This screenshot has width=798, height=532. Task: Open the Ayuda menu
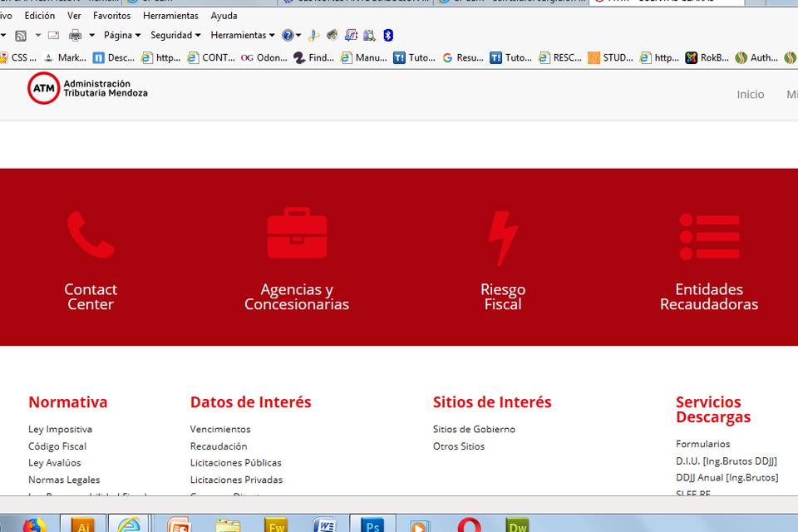pyautogui.click(x=224, y=16)
